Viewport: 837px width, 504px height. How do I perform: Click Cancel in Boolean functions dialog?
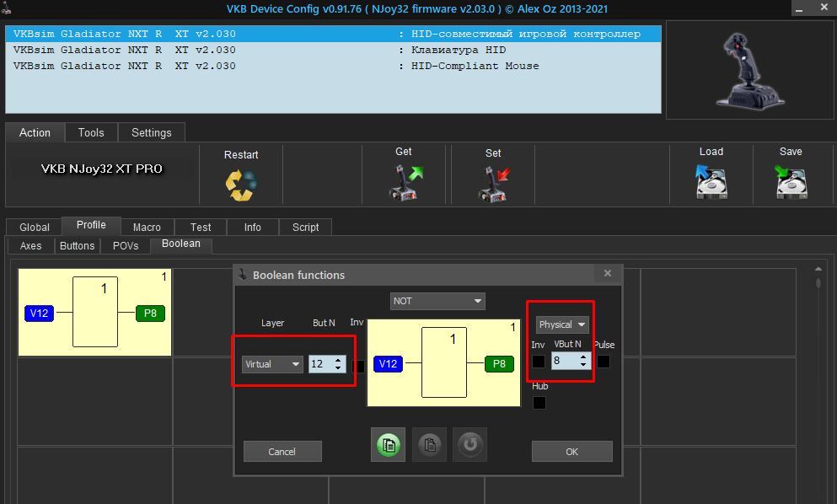click(282, 452)
